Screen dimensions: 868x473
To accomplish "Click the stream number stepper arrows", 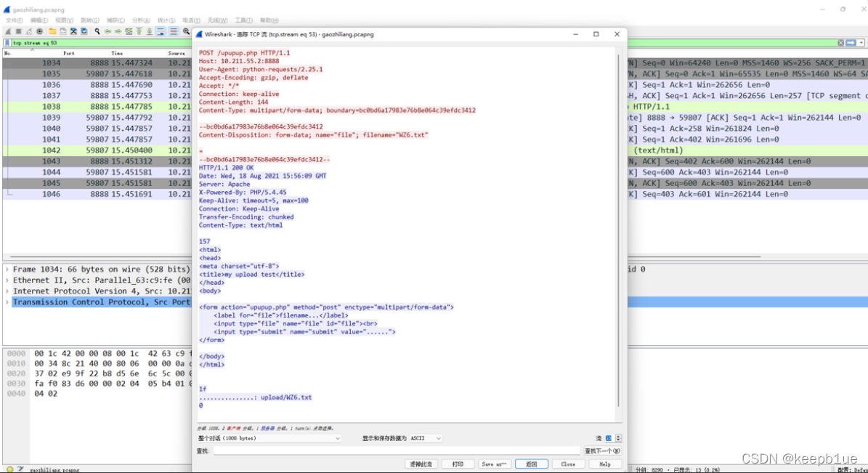I will tap(618, 438).
